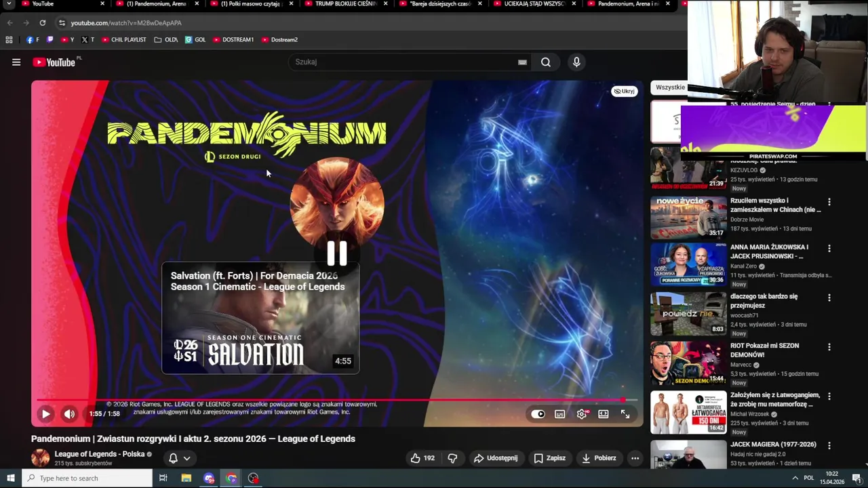The width and height of the screenshot is (868, 488).
Task: Expand the tab search dropdown arrow
Action: click(9, 4)
